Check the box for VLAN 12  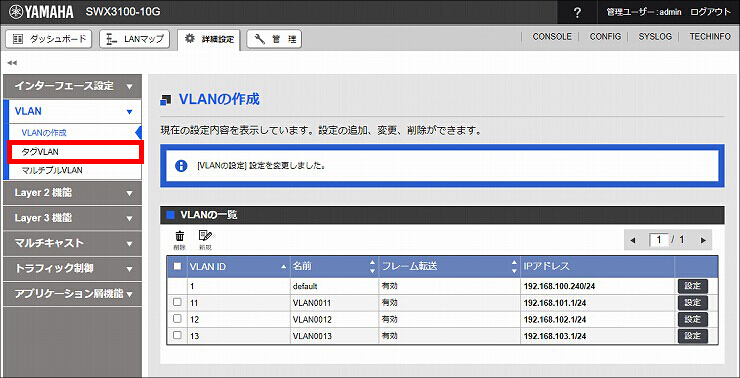click(177, 319)
